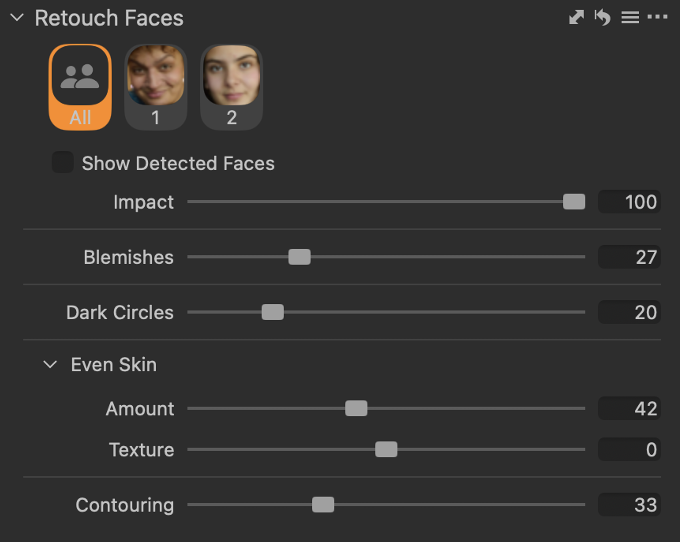Collapse the Retouch Faces panel
This screenshot has width=680, height=542.
click(17, 18)
